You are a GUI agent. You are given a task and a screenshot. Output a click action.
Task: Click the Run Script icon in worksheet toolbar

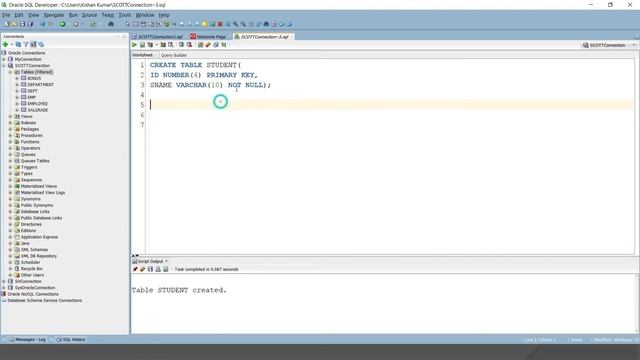(142, 45)
